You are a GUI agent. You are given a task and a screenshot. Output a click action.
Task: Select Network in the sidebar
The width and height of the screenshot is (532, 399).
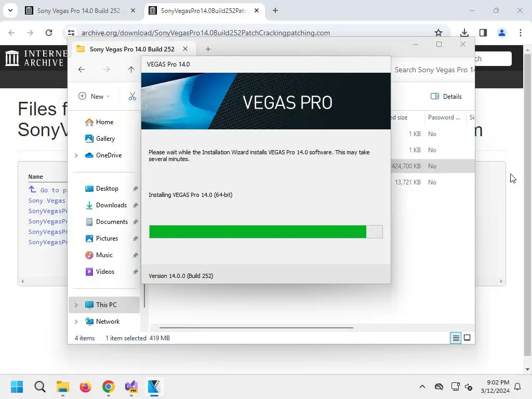tap(102, 322)
